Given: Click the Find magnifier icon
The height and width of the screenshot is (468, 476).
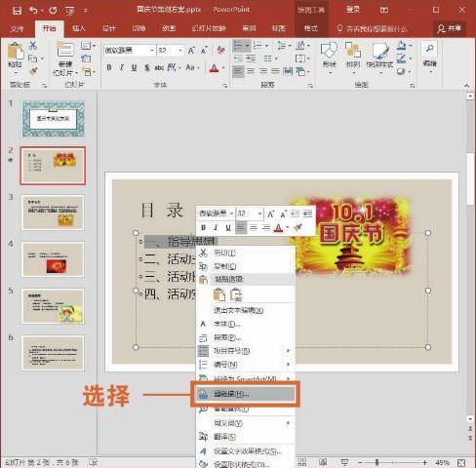Looking at the screenshot, I should [429, 49].
